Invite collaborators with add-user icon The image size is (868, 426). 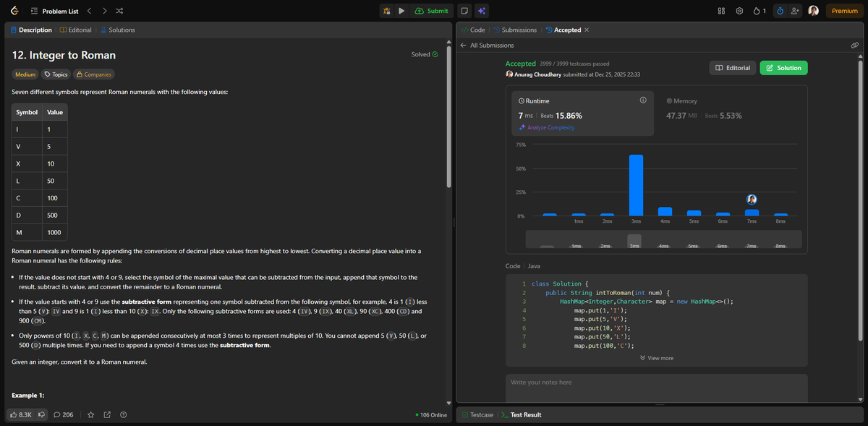click(x=795, y=11)
